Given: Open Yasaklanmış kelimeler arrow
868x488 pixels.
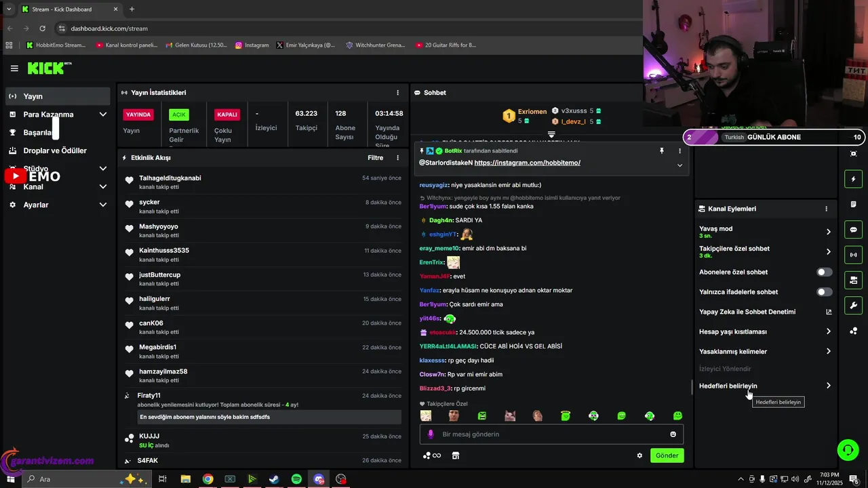Looking at the screenshot, I should pyautogui.click(x=828, y=352).
